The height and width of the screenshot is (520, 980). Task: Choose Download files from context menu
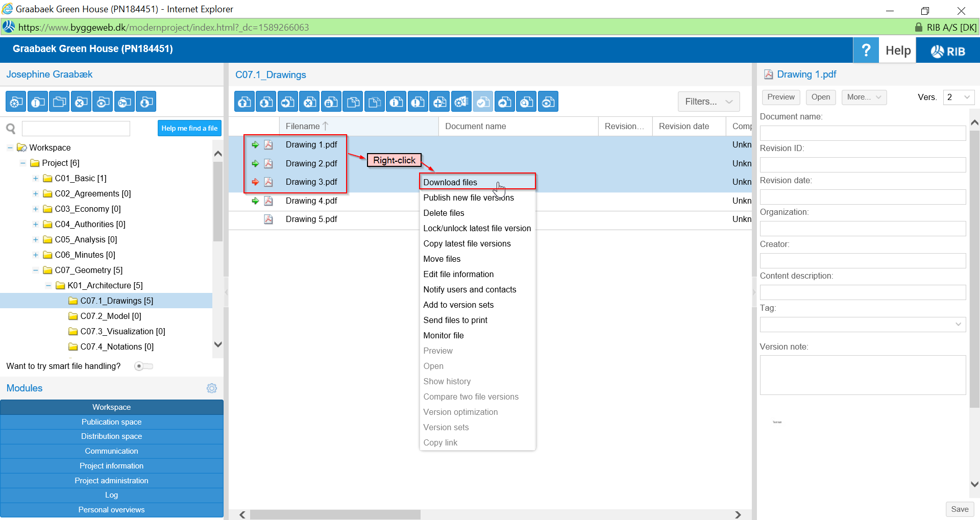(450, 182)
